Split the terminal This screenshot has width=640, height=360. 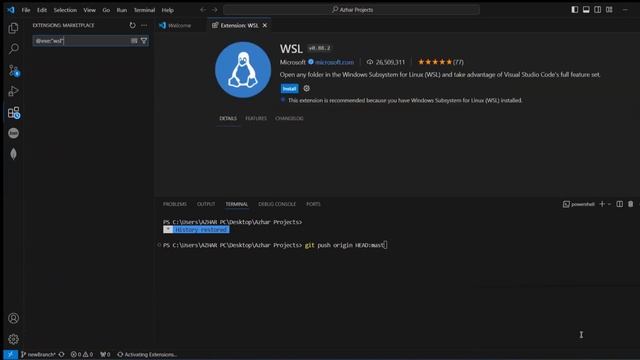[620, 204]
